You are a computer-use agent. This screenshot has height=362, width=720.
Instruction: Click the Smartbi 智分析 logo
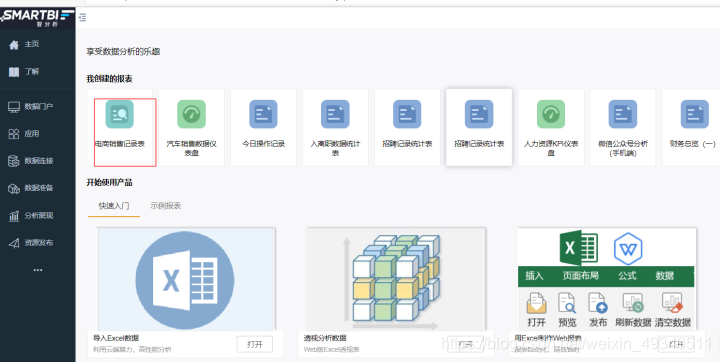[37, 17]
